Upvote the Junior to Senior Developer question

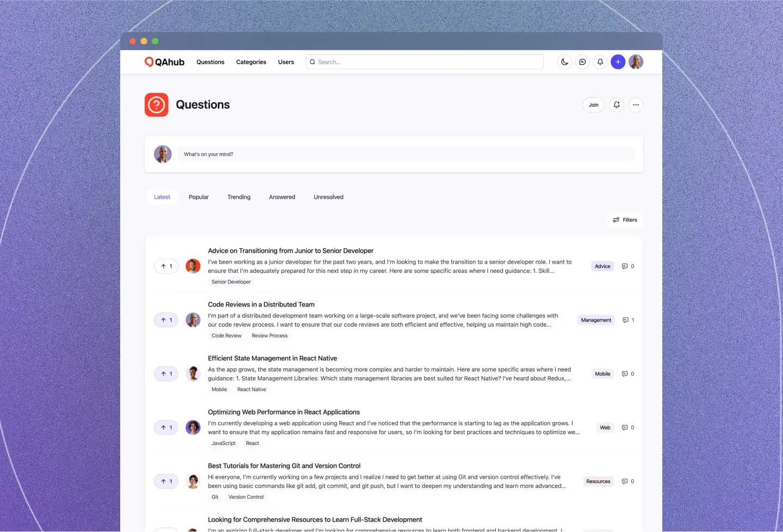click(166, 266)
